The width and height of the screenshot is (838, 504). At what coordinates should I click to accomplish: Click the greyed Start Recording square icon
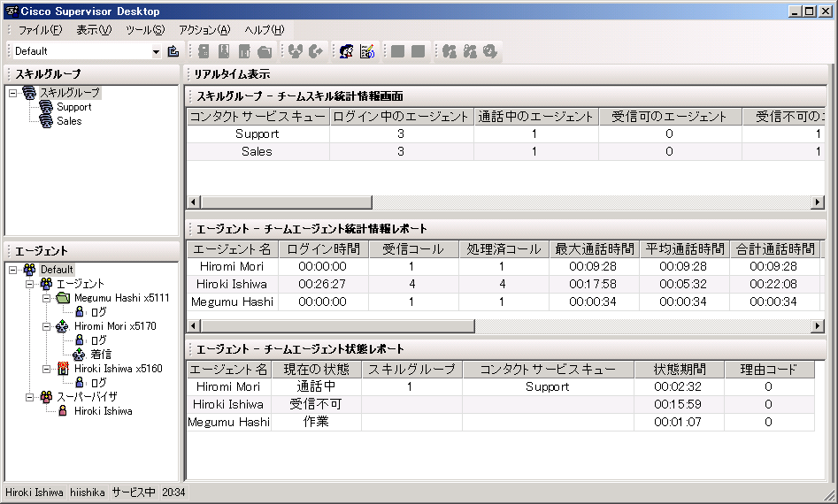397,51
